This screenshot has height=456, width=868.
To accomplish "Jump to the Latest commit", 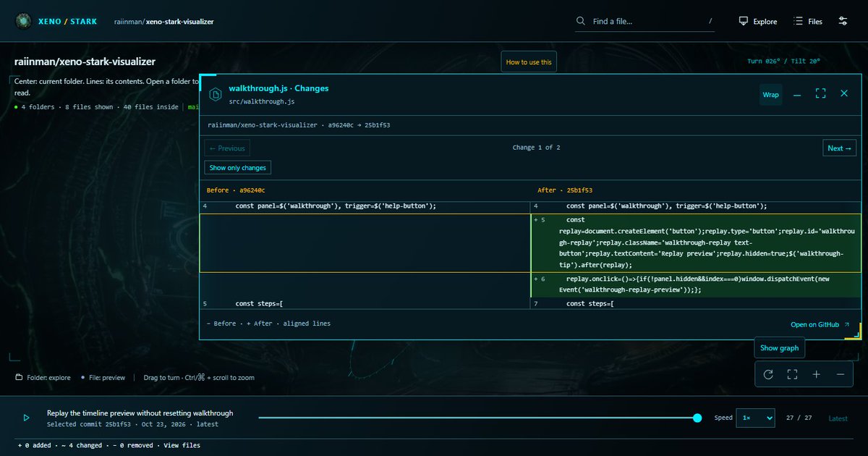I will [x=838, y=418].
